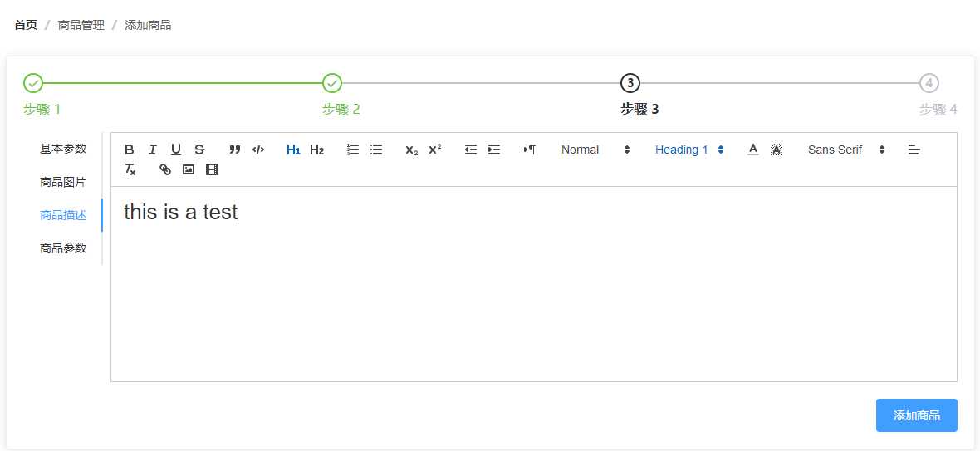980x451 pixels.
Task: Open the text color picker
Action: coord(753,150)
